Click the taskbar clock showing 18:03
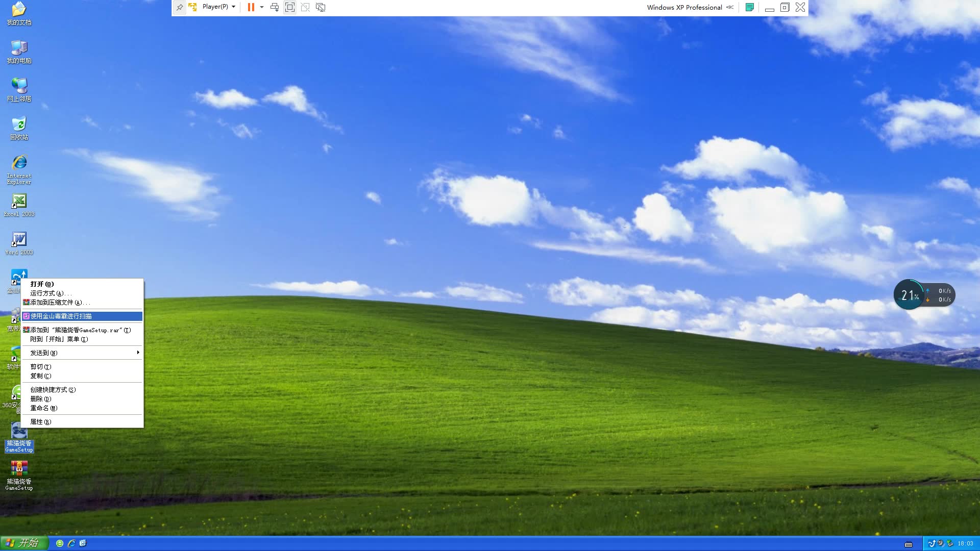 click(x=965, y=543)
